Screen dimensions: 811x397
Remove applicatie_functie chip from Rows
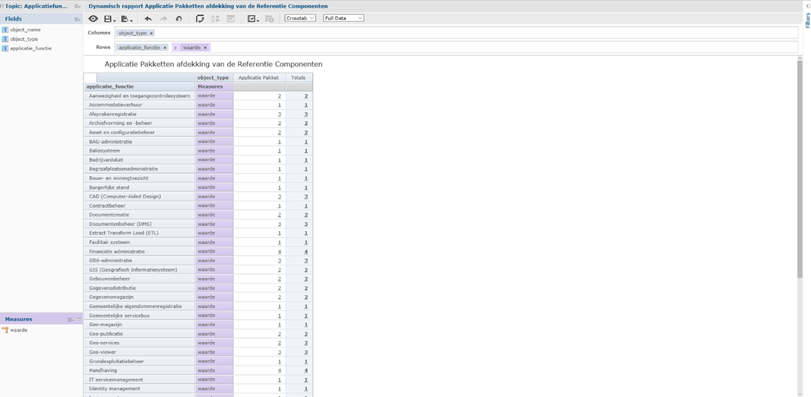point(165,48)
